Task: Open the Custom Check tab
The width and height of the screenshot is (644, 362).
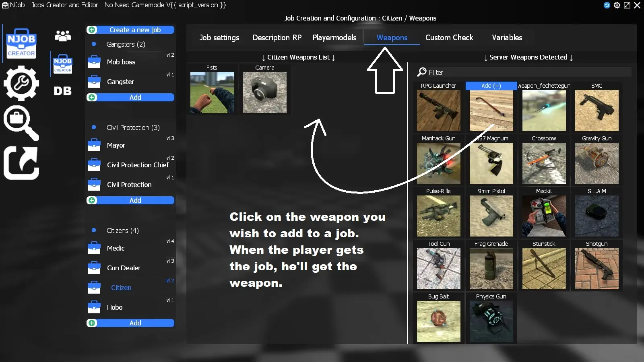Action: pos(449,37)
